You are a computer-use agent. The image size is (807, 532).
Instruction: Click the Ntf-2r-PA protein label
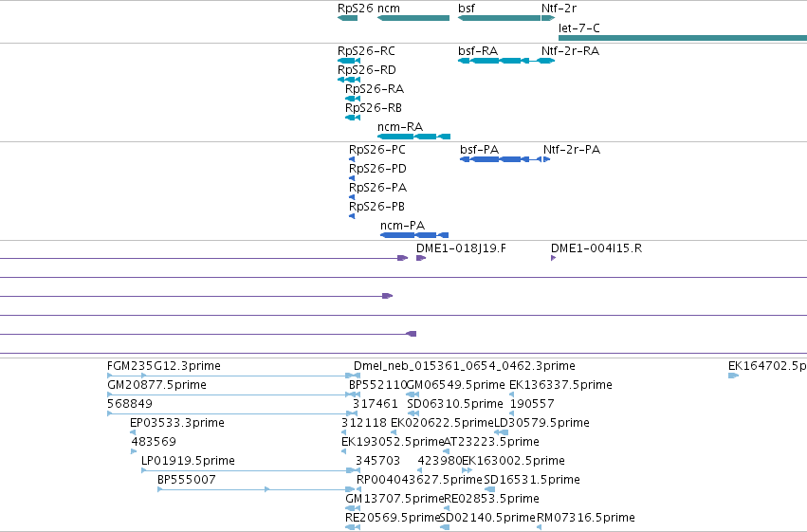(572, 150)
